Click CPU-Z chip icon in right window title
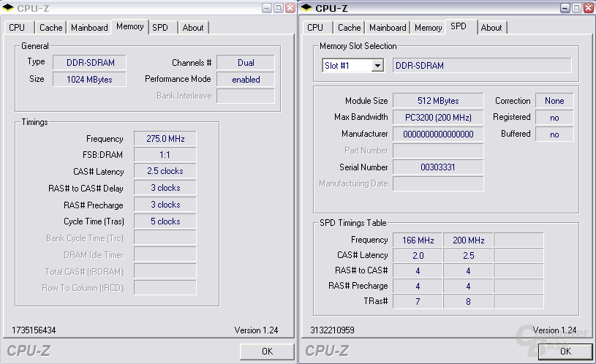Viewport: 596px width, 364px height. click(306, 7)
